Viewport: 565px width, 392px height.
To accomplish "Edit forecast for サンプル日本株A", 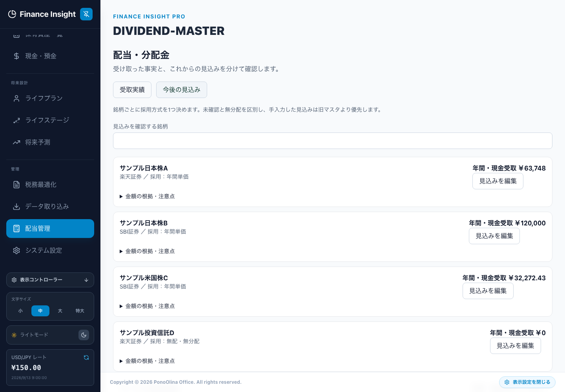I will click(x=498, y=181).
